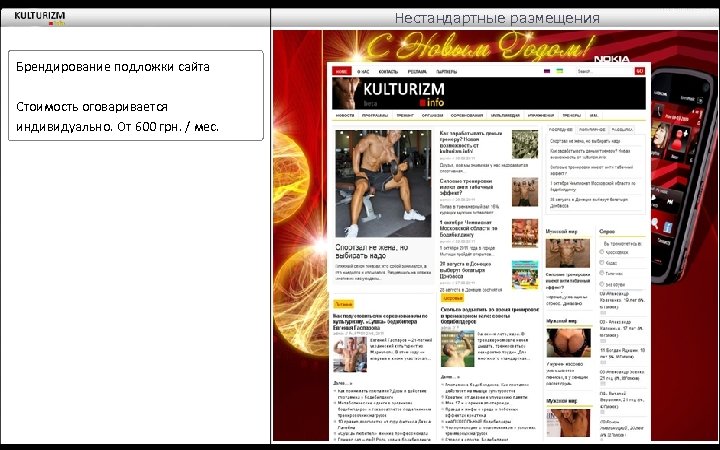
Task: Open the 'Тренеры' navigation item
Action: point(571,115)
